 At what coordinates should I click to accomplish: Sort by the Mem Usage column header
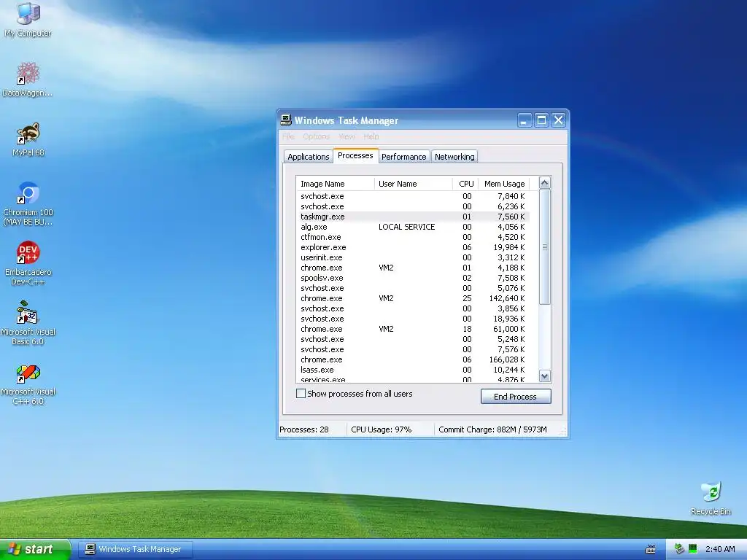click(x=504, y=184)
